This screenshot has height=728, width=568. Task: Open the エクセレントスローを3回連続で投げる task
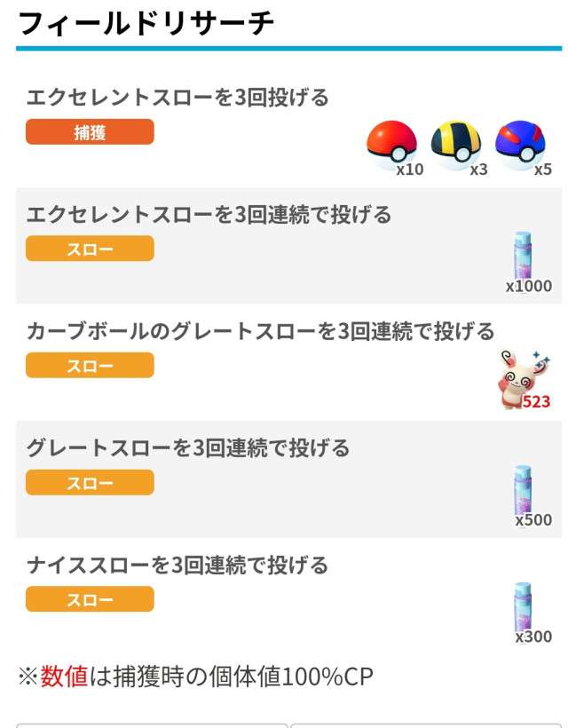pyautogui.click(x=209, y=215)
